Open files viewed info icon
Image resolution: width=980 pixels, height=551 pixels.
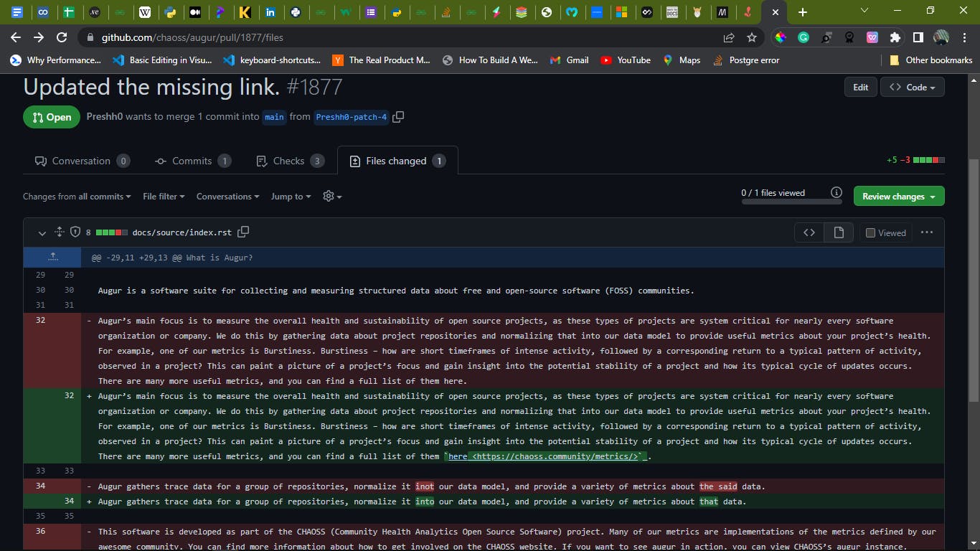pos(836,192)
